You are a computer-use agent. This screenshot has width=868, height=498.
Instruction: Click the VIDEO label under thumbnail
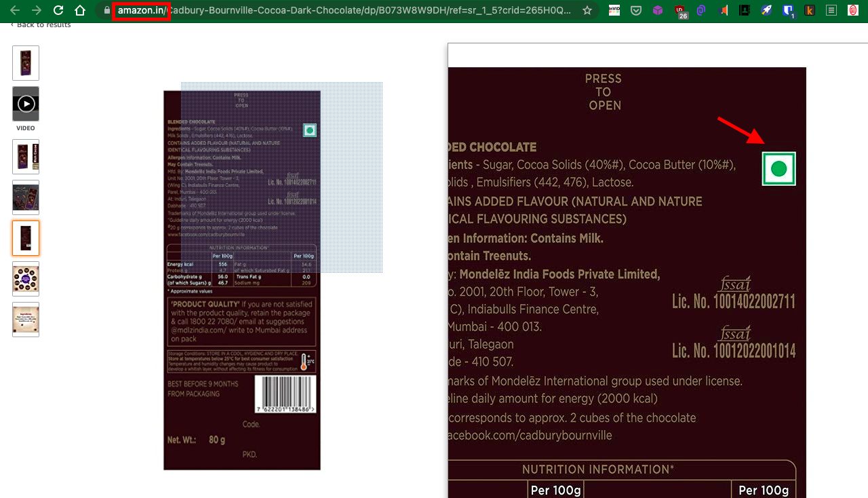(x=26, y=128)
